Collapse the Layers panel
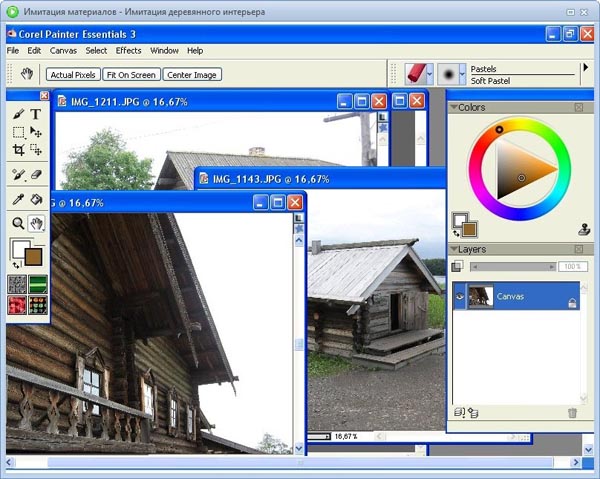Viewport: 600px width, 479px height. click(x=454, y=249)
